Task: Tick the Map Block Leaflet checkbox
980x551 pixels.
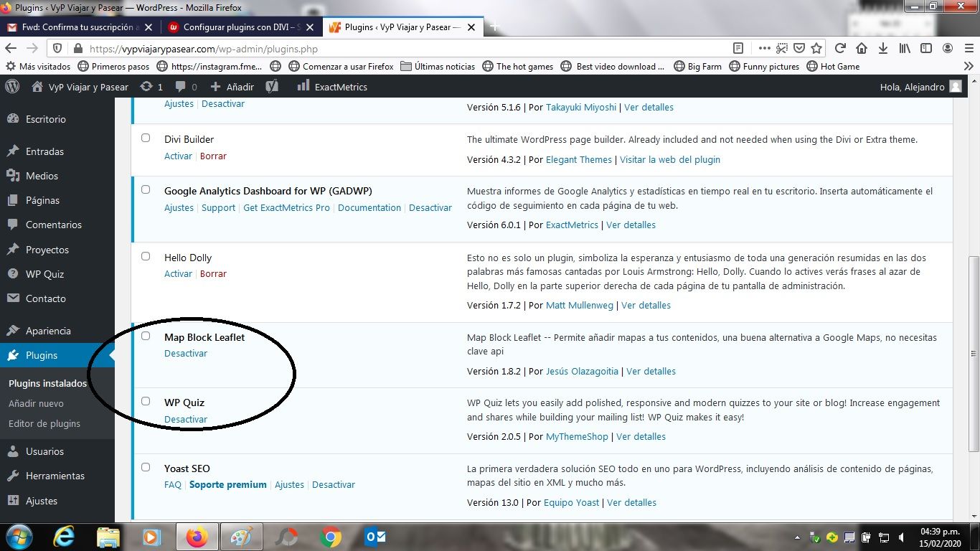Action: [x=146, y=336]
